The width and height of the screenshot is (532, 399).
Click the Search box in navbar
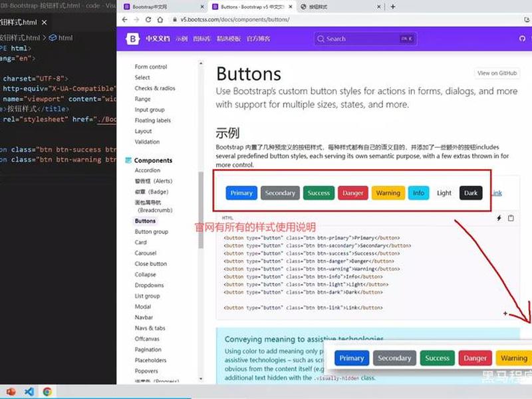(365, 39)
